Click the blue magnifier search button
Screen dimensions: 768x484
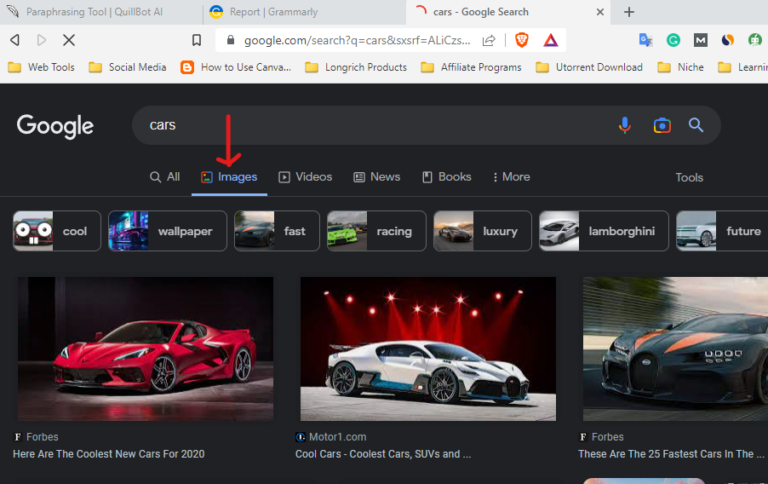[696, 125]
